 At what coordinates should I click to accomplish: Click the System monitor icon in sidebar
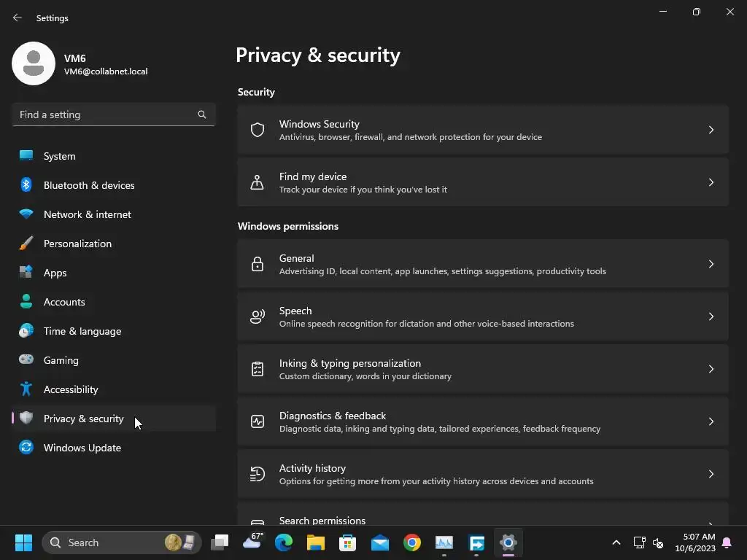tap(26, 156)
